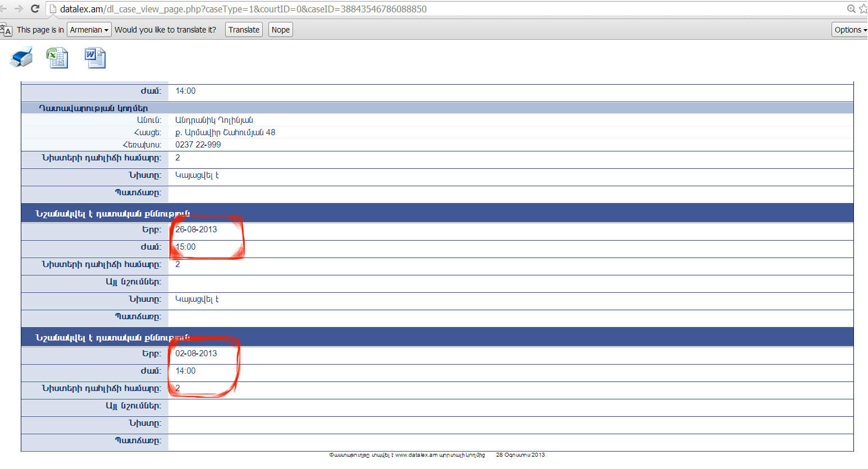Click the translate icon on the translation bar

coord(6,30)
